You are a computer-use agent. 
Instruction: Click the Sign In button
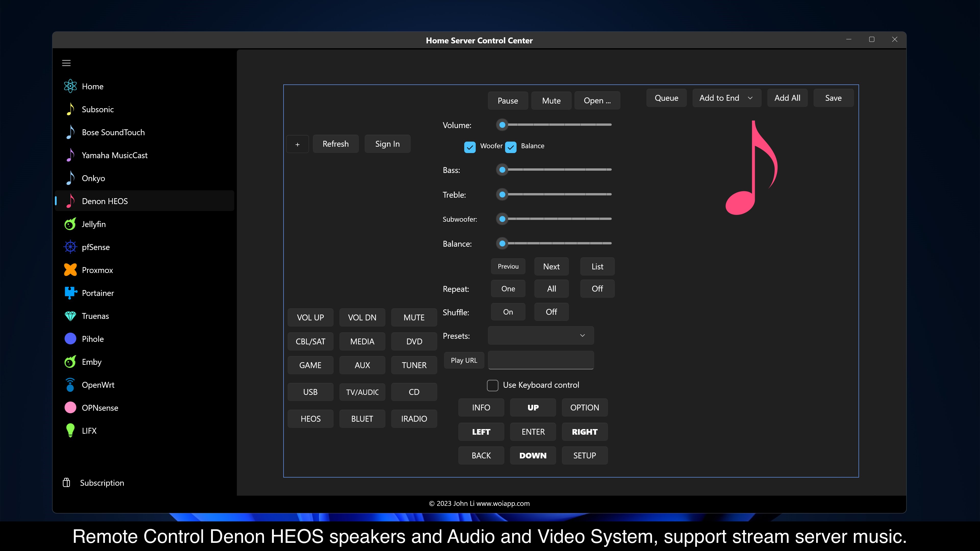[387, 144]
